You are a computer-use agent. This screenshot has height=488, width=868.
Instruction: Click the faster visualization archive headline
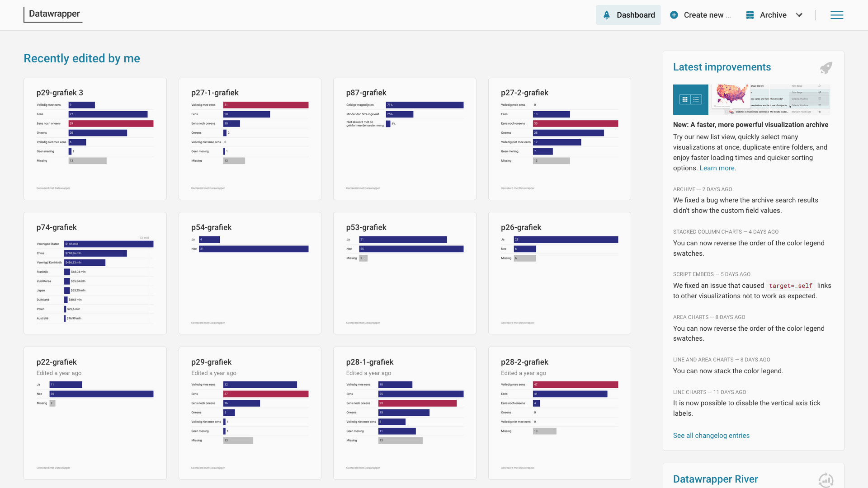[x=750, y=125]
